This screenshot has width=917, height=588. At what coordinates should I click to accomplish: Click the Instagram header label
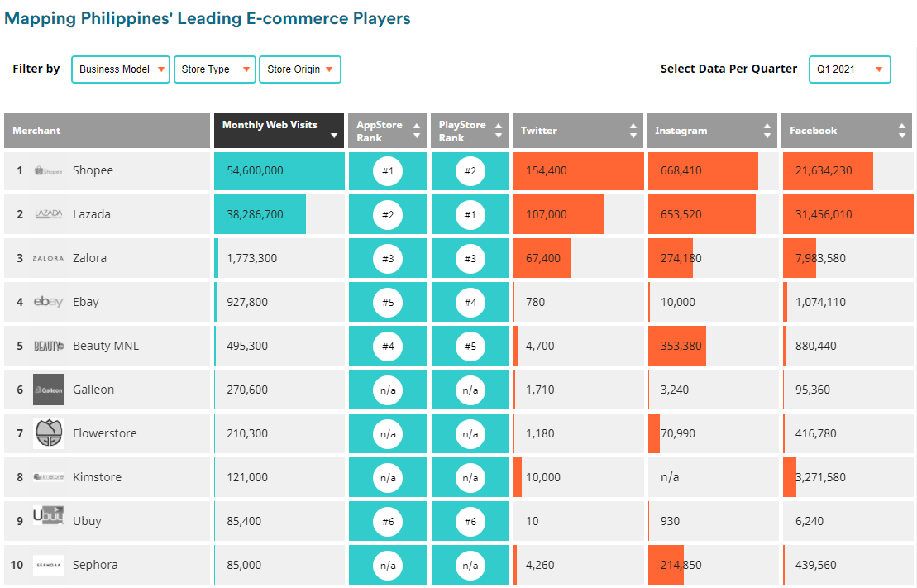pyautogui.click(x=681, y=131)
